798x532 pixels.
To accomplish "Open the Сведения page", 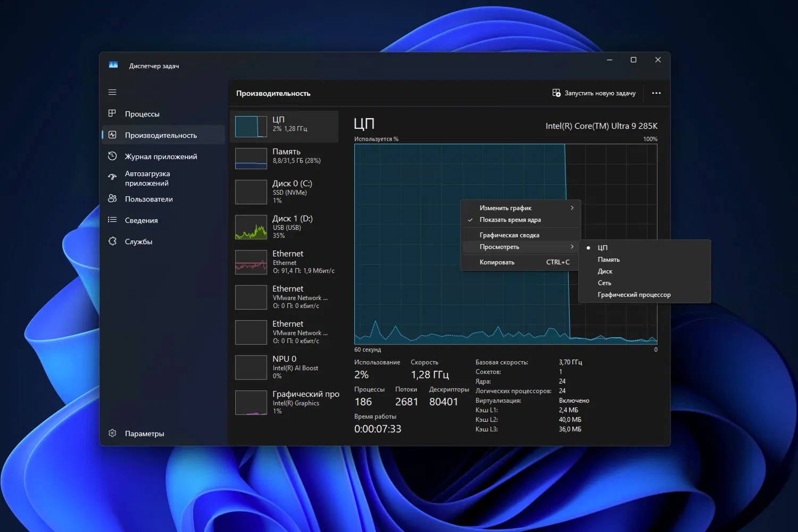I will click(163, 220).
